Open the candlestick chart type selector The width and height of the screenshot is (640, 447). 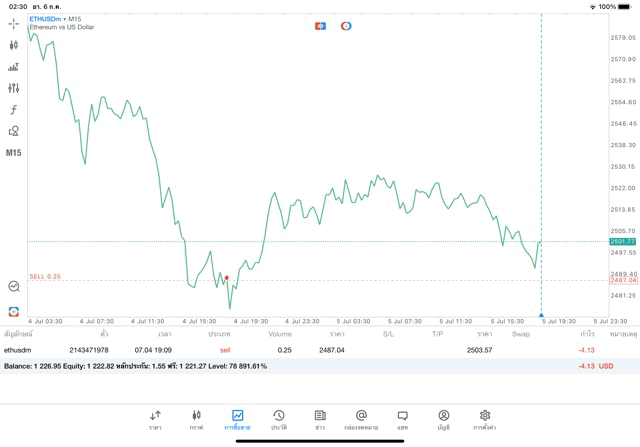coord(13,45)
